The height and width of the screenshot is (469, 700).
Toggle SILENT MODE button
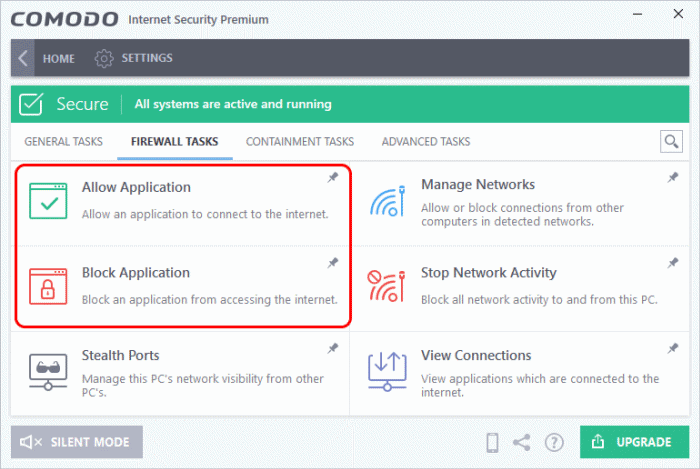pyautogui.click(x=77, y=442)
